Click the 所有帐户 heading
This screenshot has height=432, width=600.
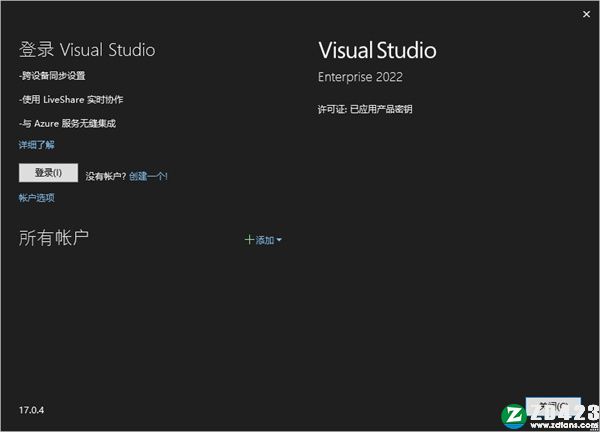pyautogui.click(x=54, y=238)
